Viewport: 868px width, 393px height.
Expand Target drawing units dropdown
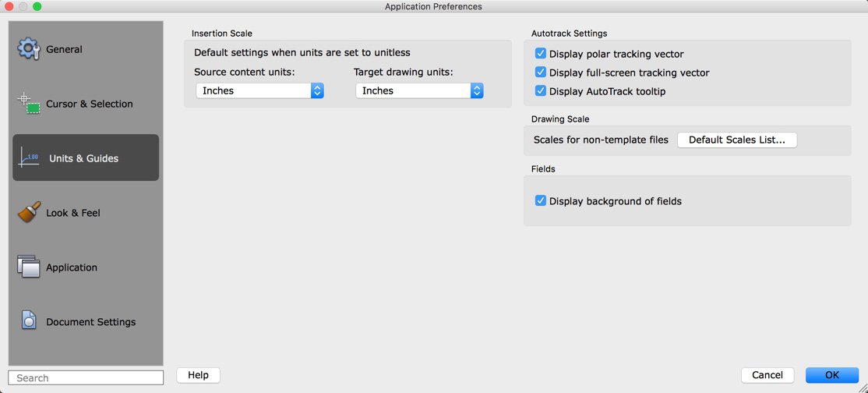click(419, 90)
